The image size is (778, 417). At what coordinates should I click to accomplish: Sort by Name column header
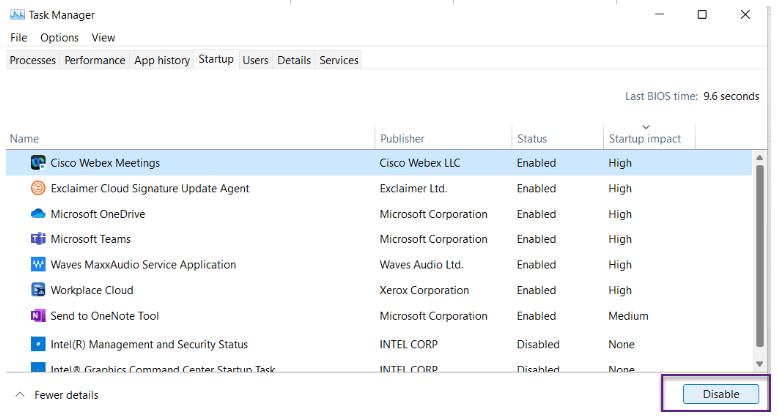(24, 139)
